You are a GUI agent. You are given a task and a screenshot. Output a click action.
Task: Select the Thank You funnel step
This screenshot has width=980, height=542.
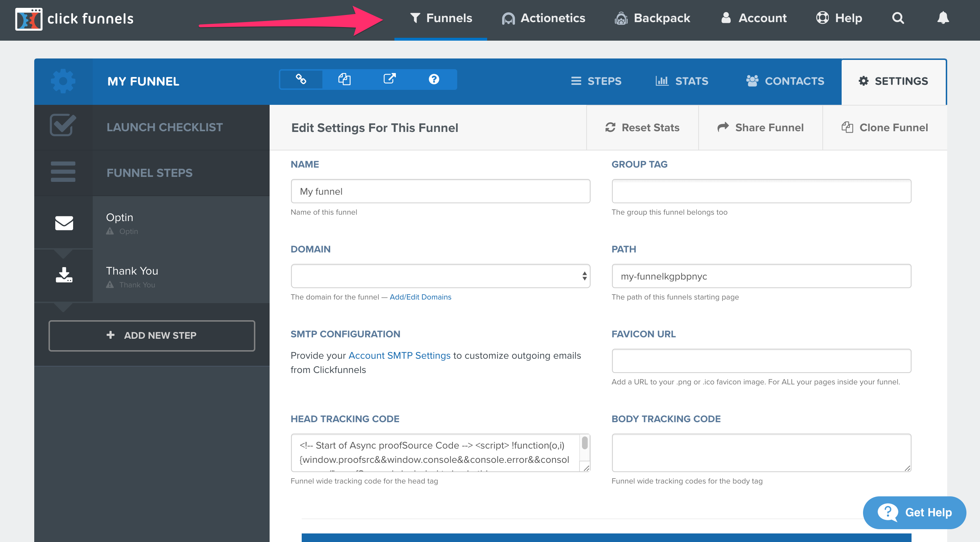(152, 276)
